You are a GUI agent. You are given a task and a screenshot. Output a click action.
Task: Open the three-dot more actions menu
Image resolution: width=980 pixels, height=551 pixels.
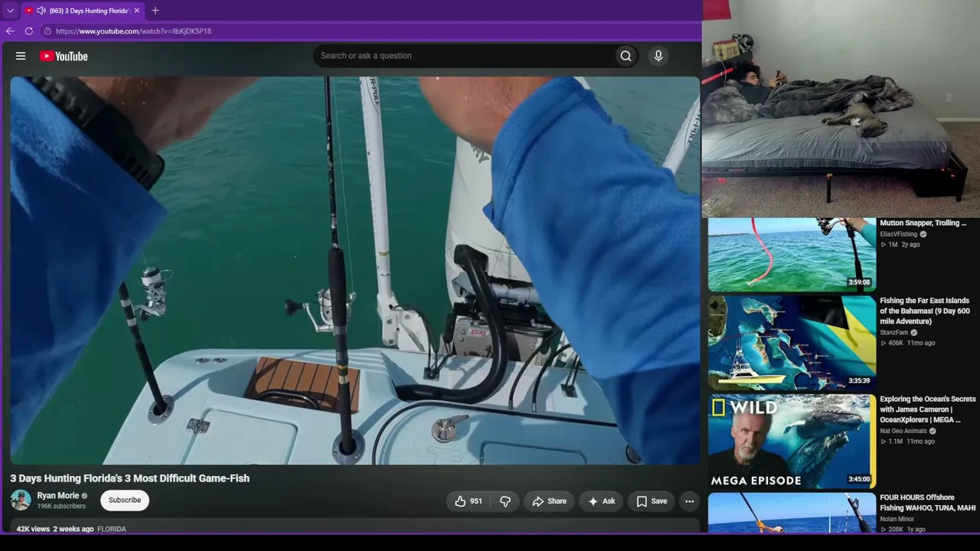tap(690, 501)
